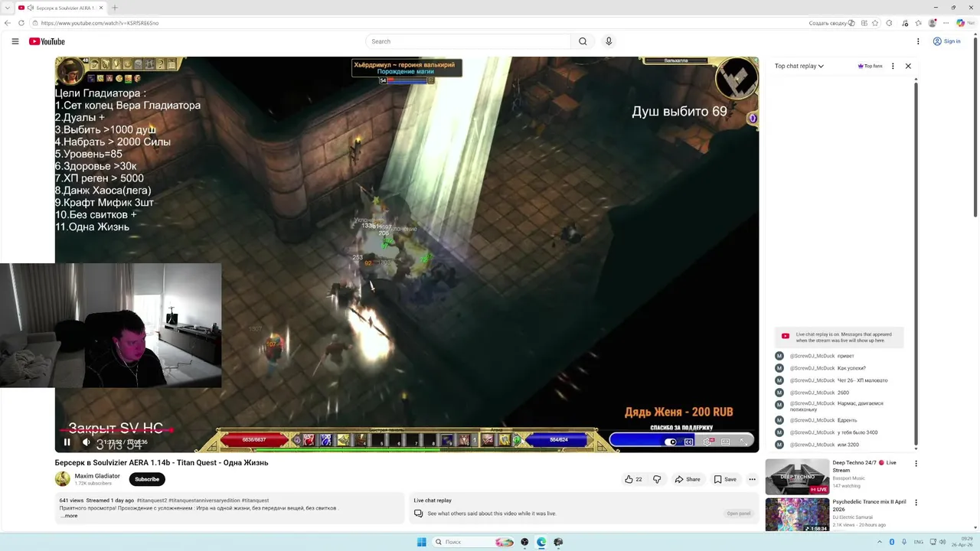This screenshot has height=551, width=980.
Task: Open the browser favorites list icon
Action: coord(918,23)
